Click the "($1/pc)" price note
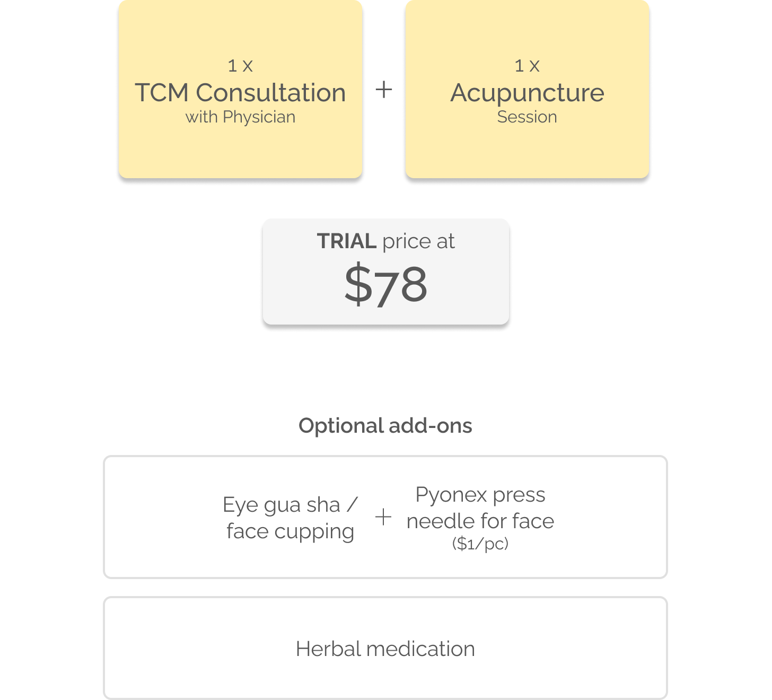772x700 pixels. click(480, 544)
